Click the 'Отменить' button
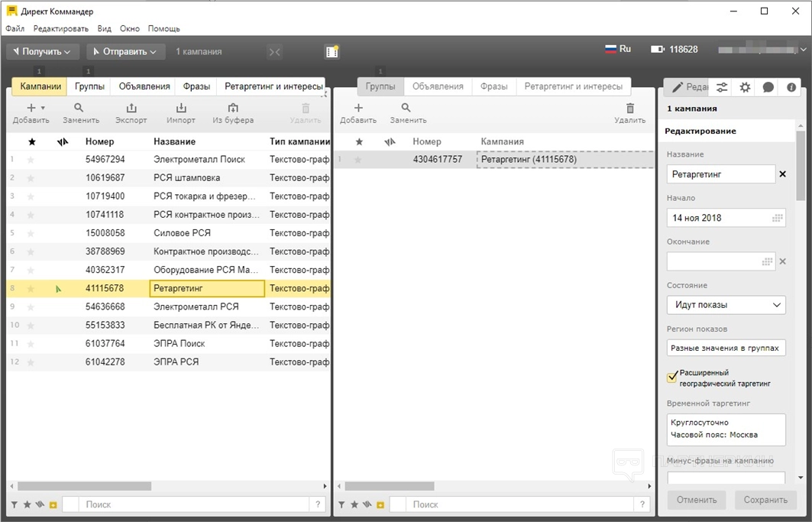The height and width of the screenshot is (522, 812). [x=697, y=500]
